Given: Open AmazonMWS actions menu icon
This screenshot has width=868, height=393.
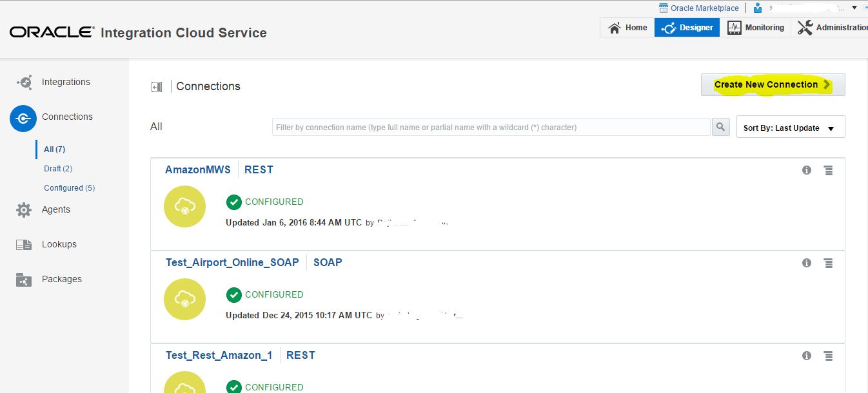Looking at the screenshot, I should [829, 170].
